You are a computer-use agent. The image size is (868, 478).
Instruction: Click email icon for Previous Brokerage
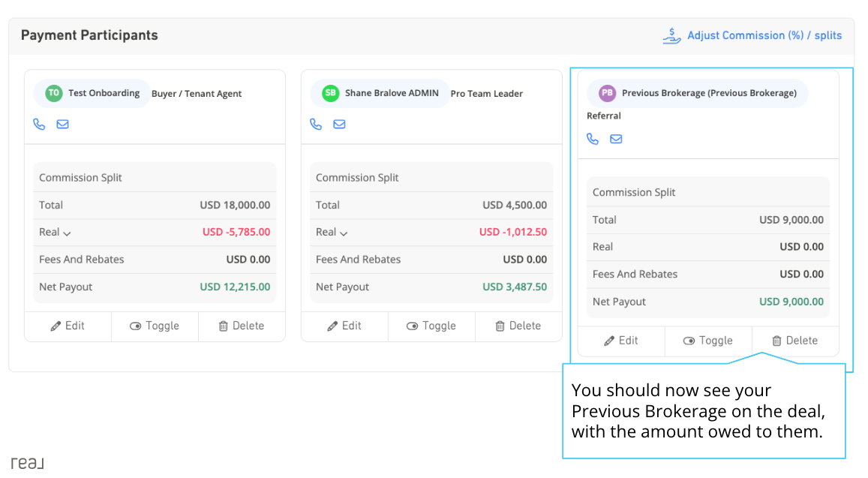coord(616,139)
